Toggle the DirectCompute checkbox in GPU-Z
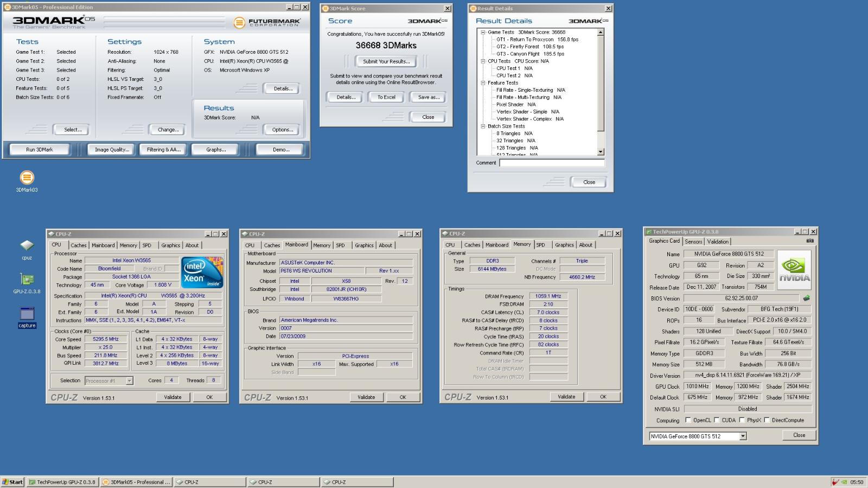This screenshot has width=868, height=488. pyautogui.click(x=767, y=420)
